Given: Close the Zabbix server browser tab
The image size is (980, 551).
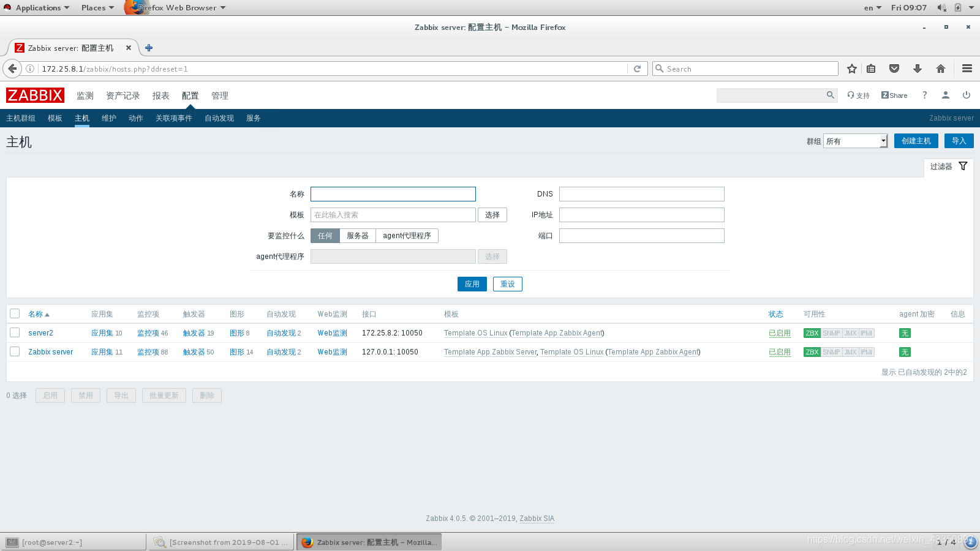Looking at the screenshot, I should (129, 48).
